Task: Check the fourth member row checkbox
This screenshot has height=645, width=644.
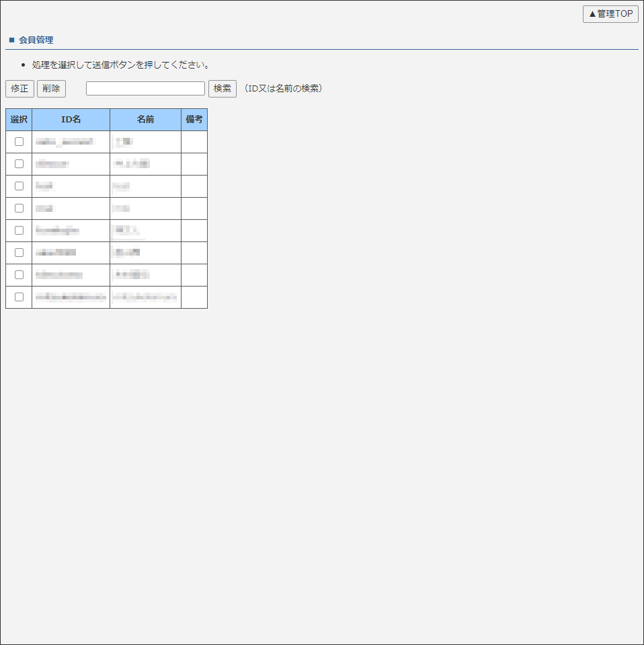Action: [19, 208]
